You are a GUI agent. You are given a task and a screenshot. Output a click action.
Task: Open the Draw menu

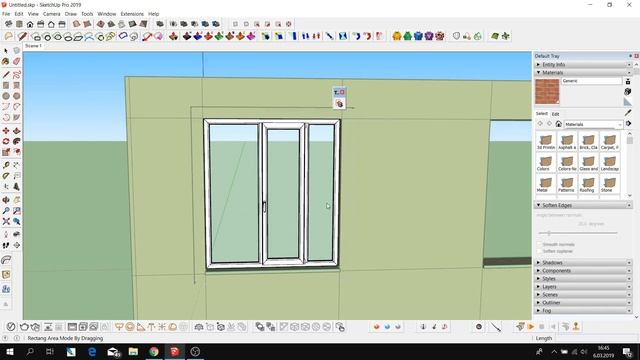click(x=71, y=14)
